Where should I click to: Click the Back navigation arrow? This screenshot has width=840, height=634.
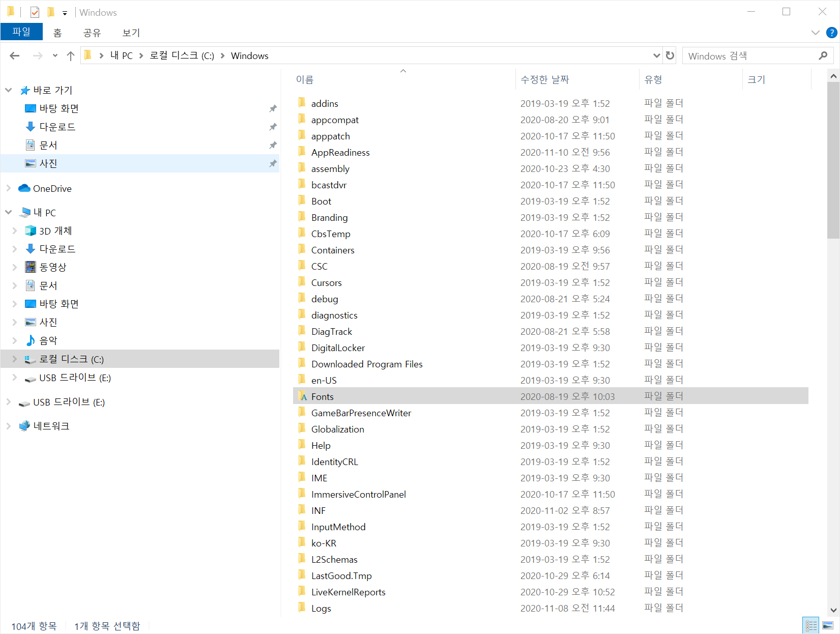(x=14, y=55)
